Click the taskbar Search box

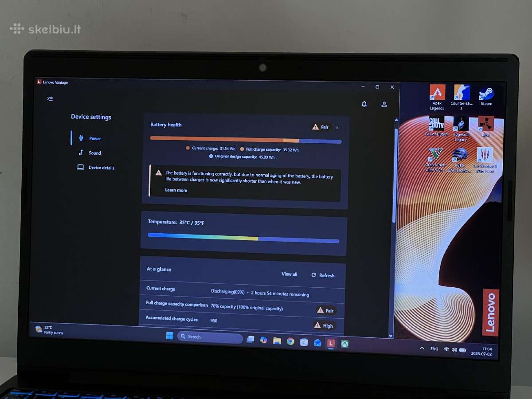(x=210, y=337)
